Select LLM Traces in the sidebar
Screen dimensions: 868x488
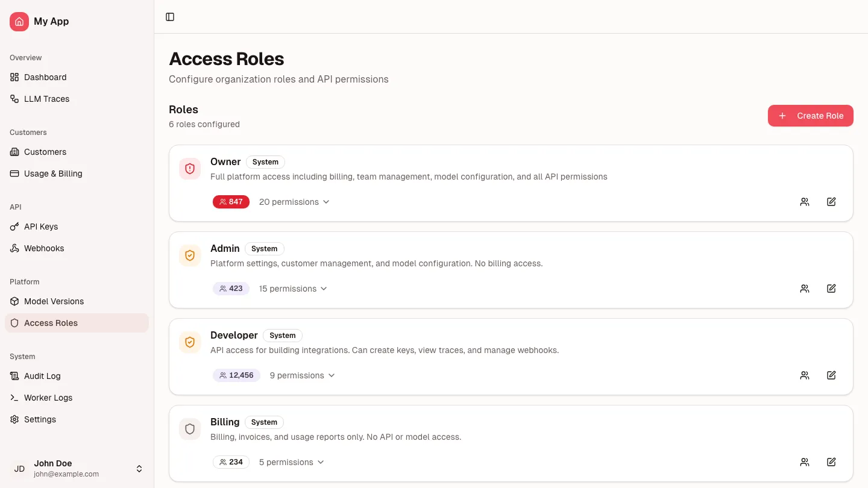tap(46, 99)
